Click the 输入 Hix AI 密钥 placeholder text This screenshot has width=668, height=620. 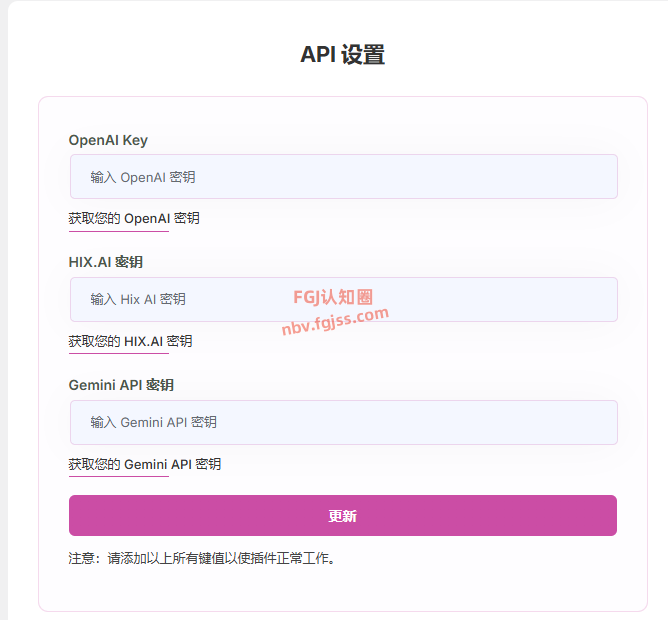pos(138,299)
